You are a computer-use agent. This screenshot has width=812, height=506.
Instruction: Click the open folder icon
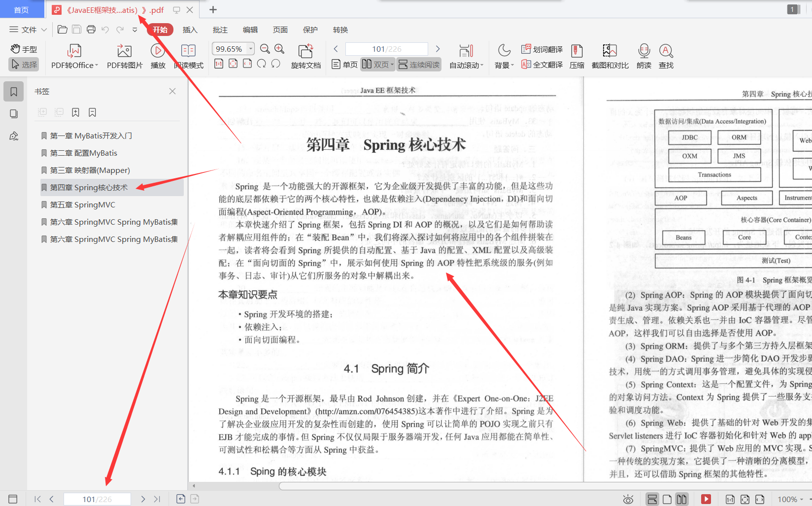(63, 30)
